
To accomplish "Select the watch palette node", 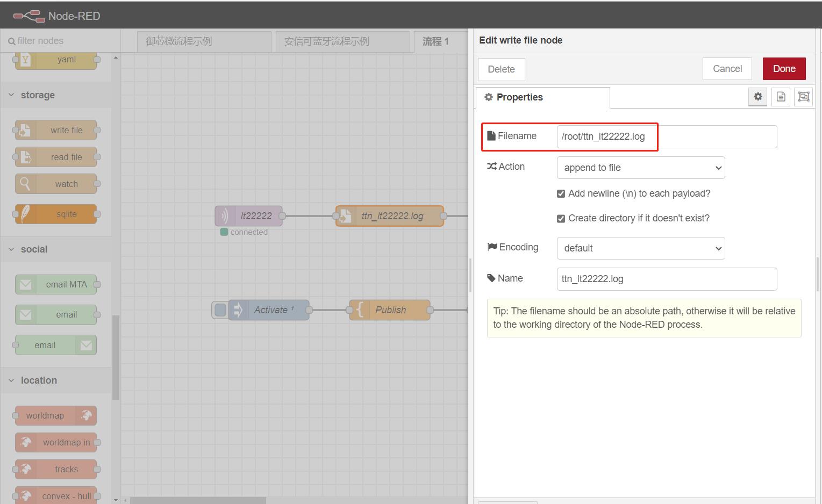I will 56,184.
